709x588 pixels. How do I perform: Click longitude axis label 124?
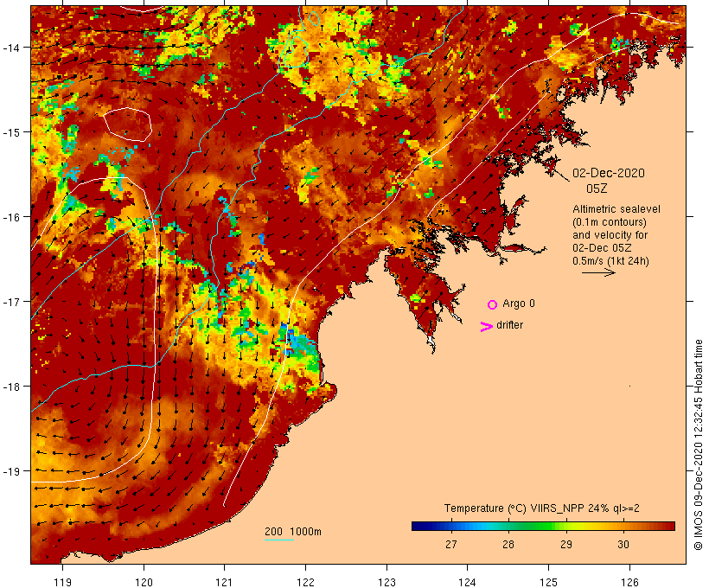468,583
